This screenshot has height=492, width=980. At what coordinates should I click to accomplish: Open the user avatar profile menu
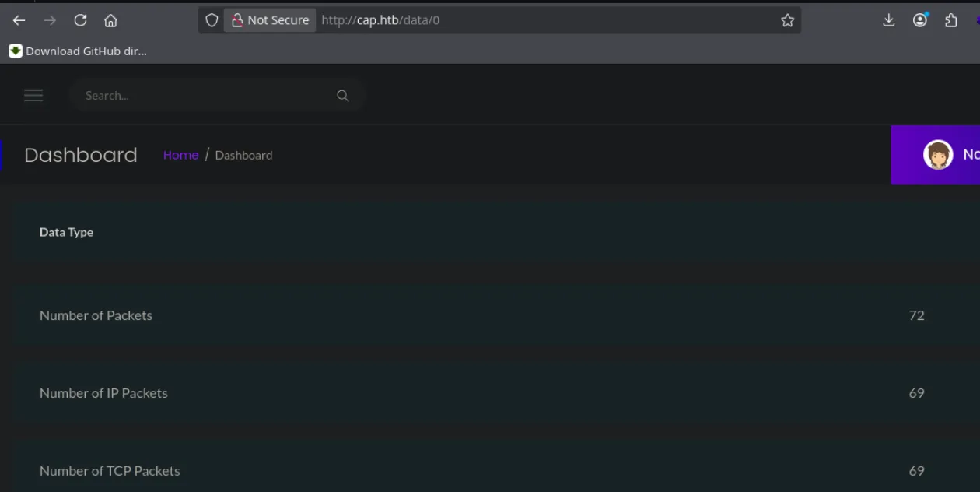[x=938, y=155]
